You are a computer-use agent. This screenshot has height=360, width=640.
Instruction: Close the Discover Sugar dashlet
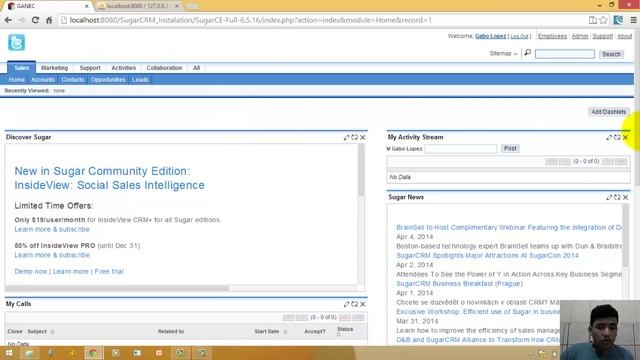click(362, 138)
